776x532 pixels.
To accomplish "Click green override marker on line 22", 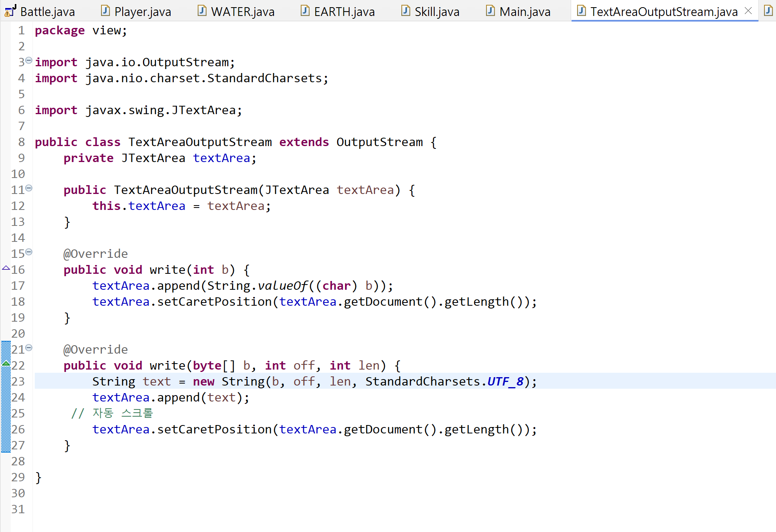I will tap(6, 363).
